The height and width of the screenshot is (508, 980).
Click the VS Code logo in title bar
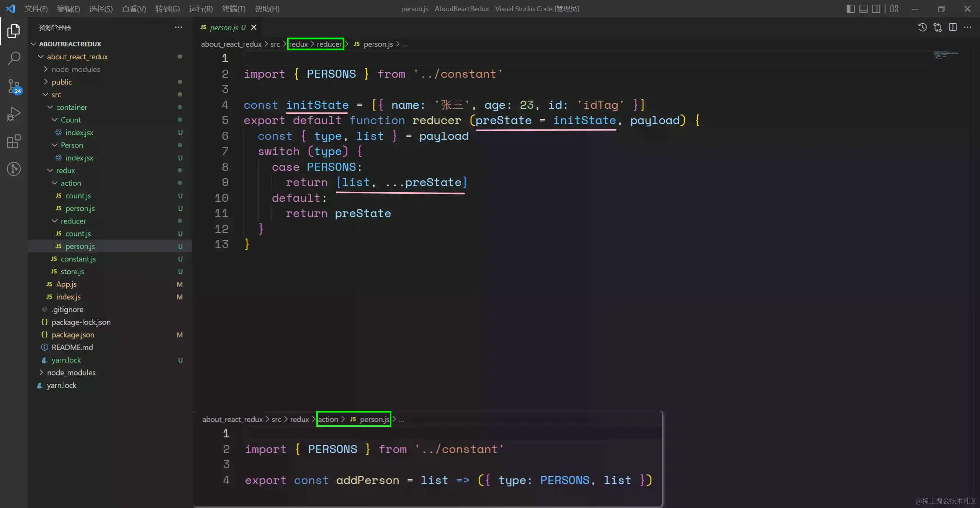coord(11,8)
